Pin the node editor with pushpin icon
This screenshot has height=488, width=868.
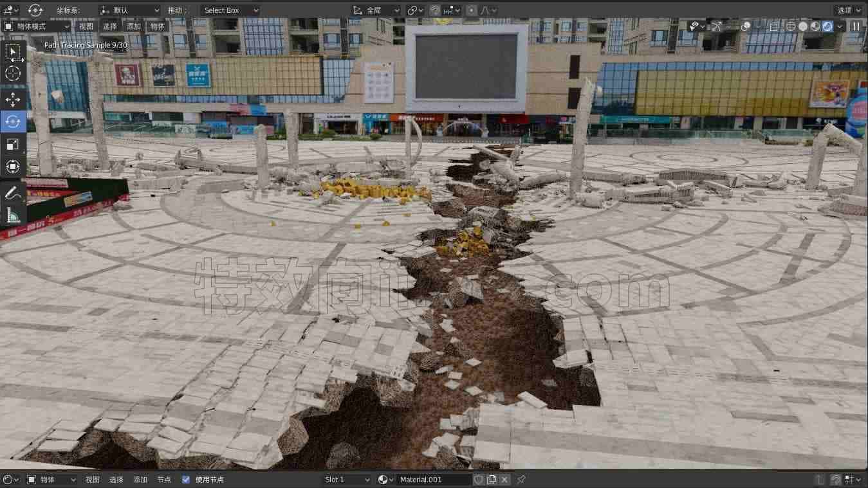[x=522, y=480]
